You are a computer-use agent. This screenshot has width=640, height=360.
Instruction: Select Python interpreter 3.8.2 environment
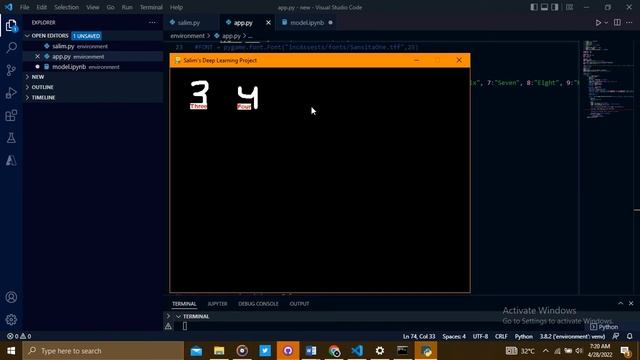click(x=572, y=336)
